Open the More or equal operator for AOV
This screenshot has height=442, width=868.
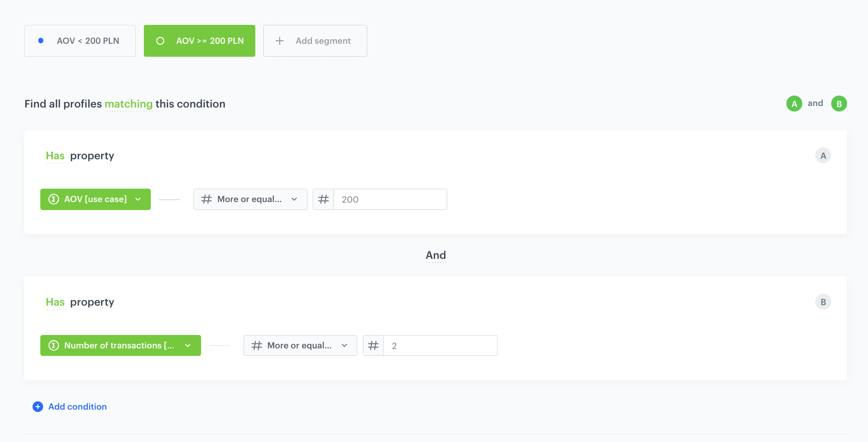250,199
